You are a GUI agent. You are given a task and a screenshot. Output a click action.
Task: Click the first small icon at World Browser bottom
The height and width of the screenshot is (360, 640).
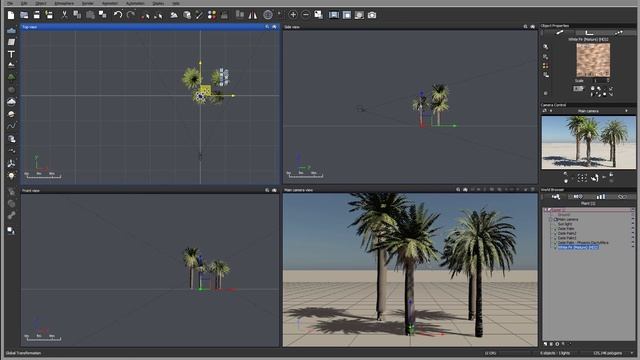click(x=545, y=344)
